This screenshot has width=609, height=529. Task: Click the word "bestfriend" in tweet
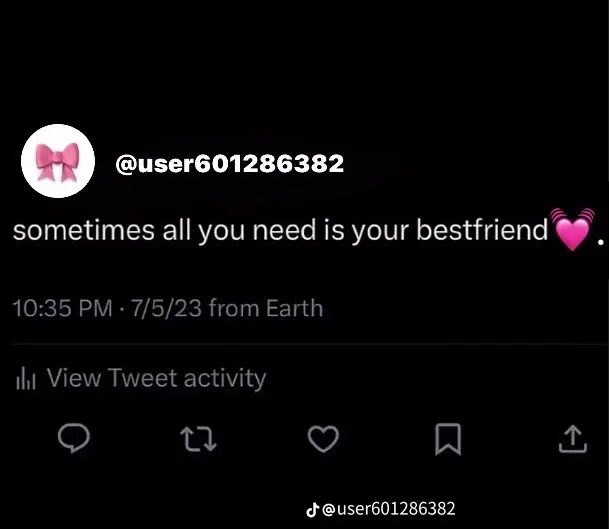point(482,230)
